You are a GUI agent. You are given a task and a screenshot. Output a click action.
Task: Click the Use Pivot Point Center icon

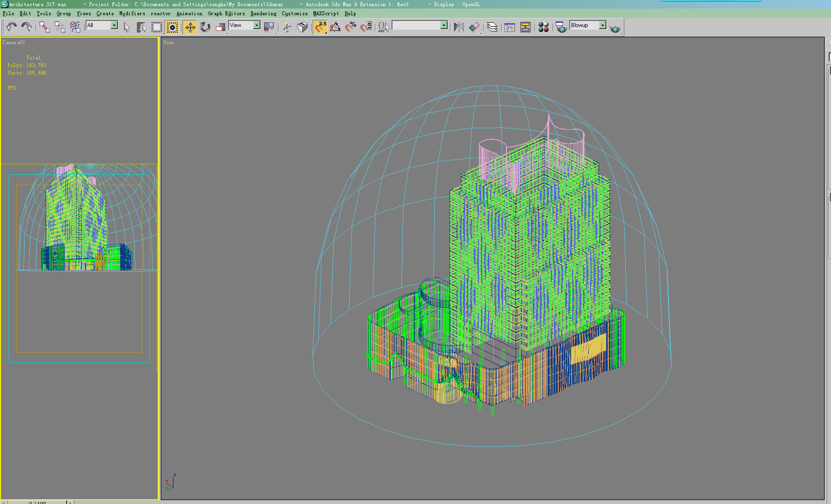pos(269,27)
